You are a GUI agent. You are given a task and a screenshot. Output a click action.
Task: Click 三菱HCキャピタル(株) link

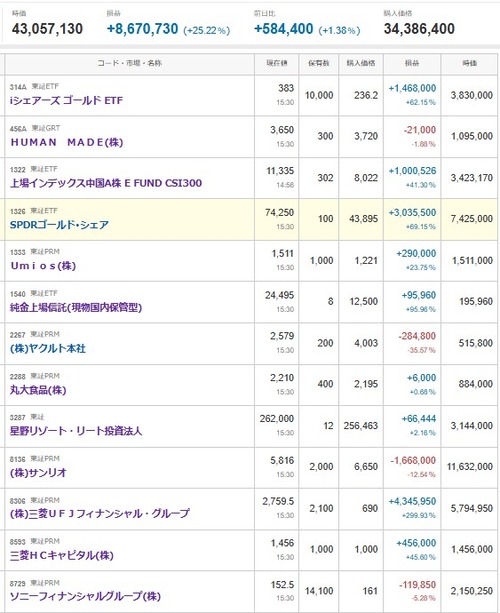[x=62, y=555]
